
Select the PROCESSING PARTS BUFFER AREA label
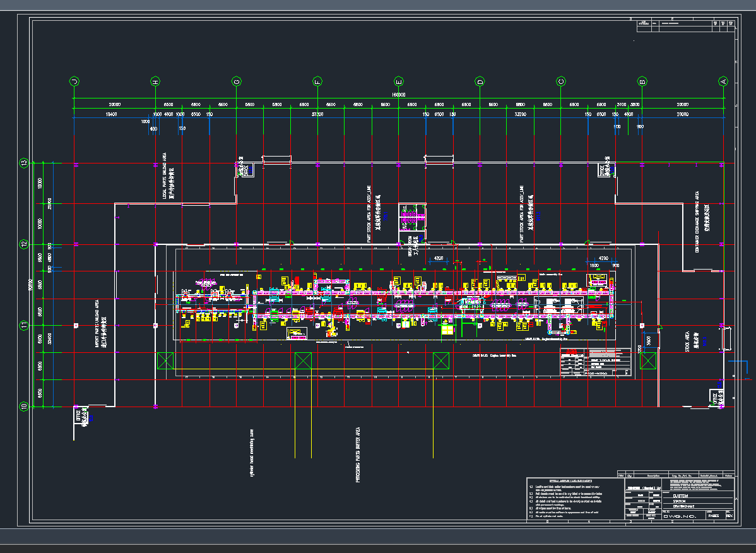(358, 455)
